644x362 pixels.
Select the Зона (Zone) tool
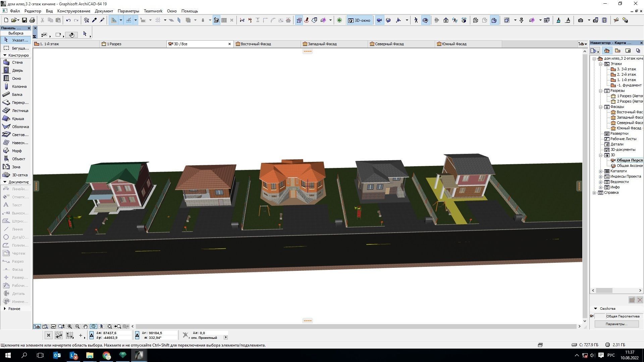tap(16, 167)
